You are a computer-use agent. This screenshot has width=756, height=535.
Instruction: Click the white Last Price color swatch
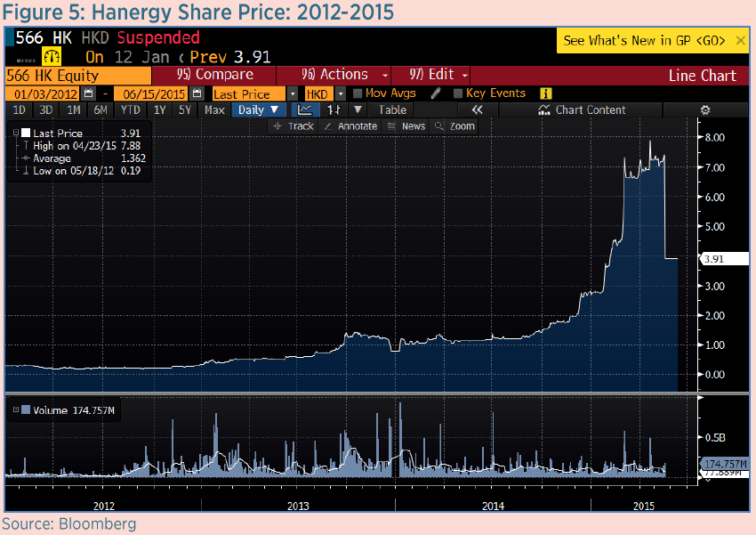26,132
